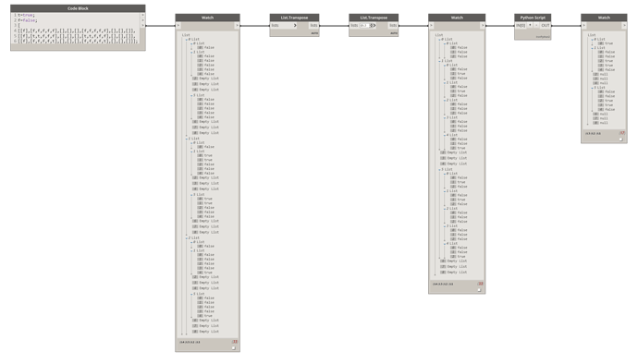This screenshot has width=638, height=364.
Task: Select 'true' item under '0 List' in last Watch
Action: click(606, 43)
